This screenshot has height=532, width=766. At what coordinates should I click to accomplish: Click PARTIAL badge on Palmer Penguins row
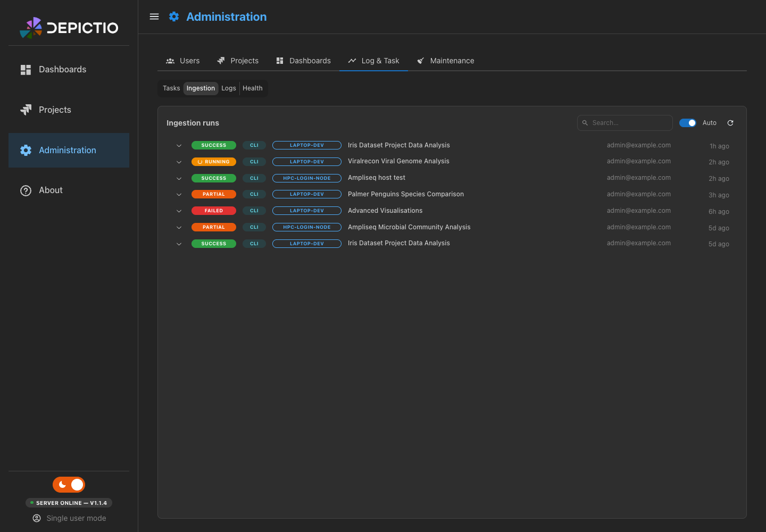coord(214,194)
